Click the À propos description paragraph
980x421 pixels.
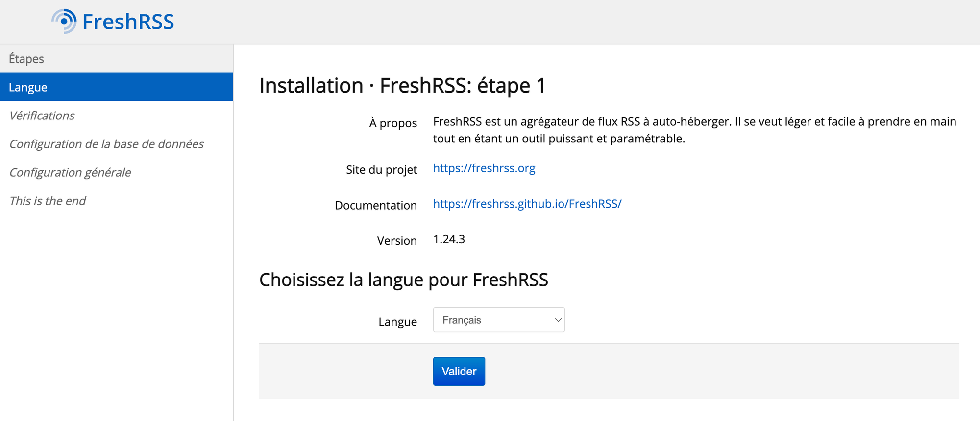[x=694, y=130]
